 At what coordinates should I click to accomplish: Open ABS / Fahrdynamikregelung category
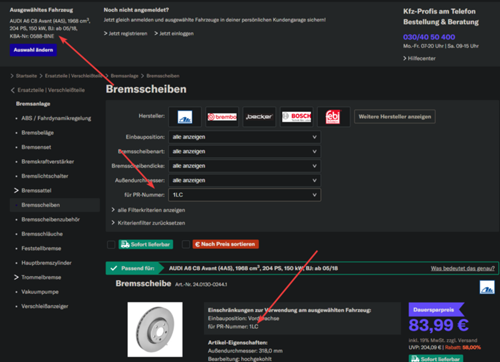pos(56,118)
